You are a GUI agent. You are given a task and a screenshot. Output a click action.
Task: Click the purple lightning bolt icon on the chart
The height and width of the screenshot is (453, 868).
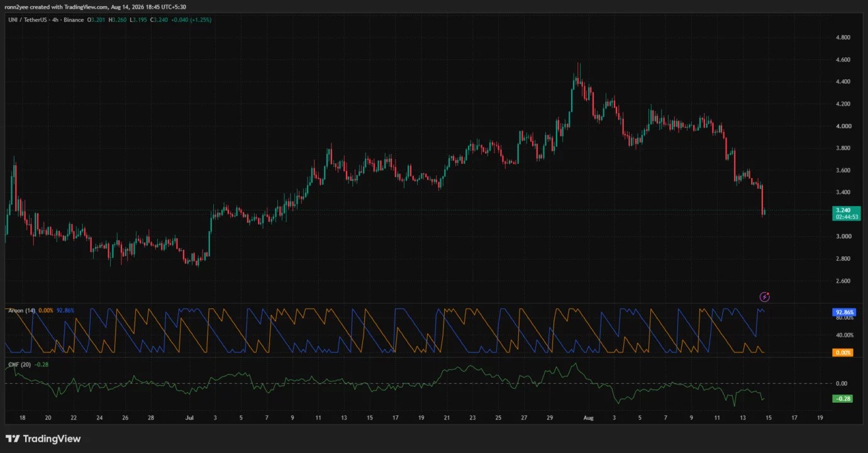[x=765, y=297]
